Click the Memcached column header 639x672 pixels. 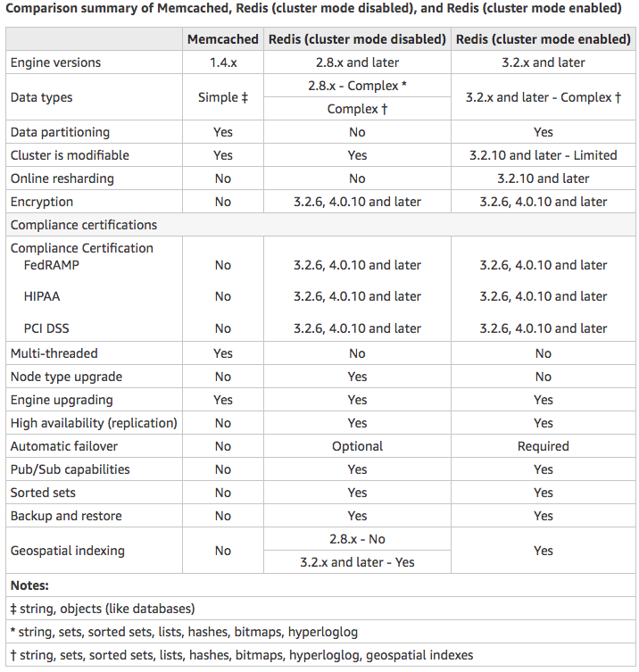[223, 39]
